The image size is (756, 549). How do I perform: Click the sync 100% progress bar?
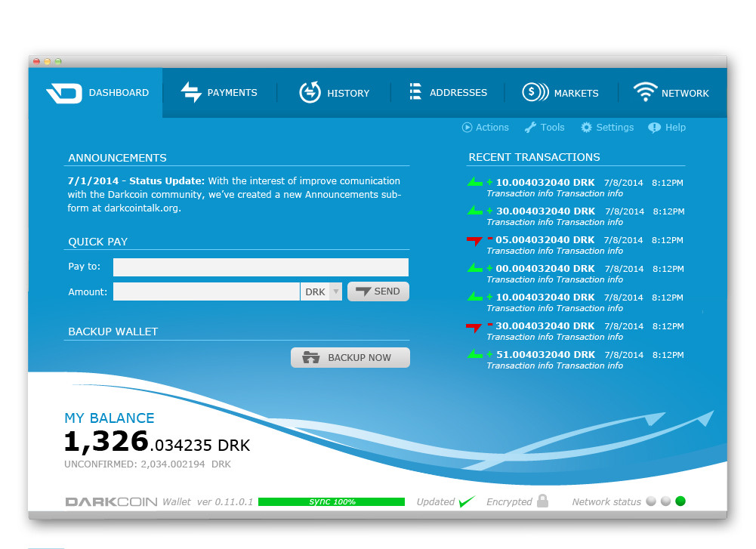click(x=332, y=501)
